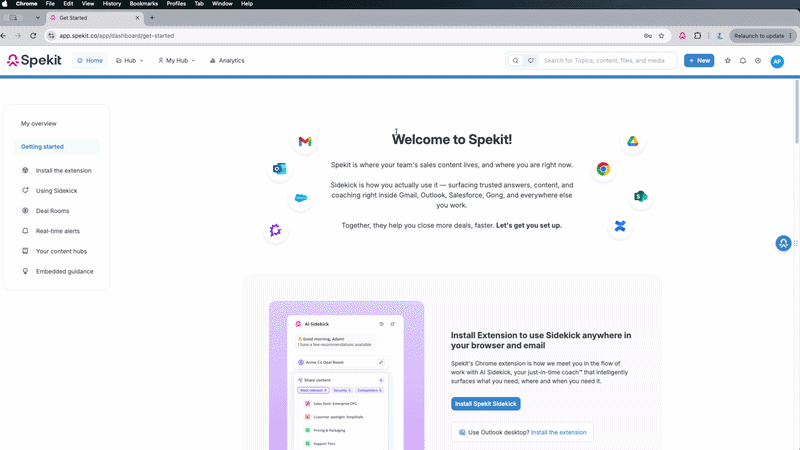Image resolution: width=800 pixels, height=450 pixels.
Task: Toggle the AI search icon in search bar
Action: [531, 61]
